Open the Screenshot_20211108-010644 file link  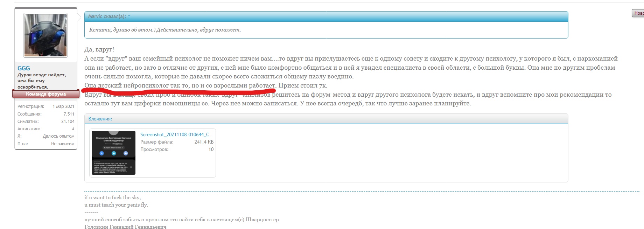point(176,134)
